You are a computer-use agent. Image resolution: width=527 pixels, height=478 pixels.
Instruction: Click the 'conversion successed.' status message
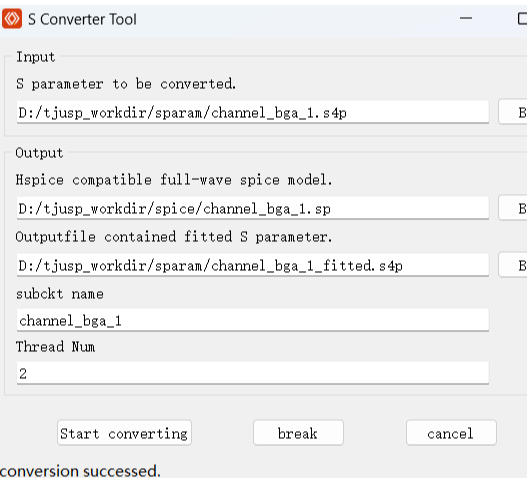point(80,471)
